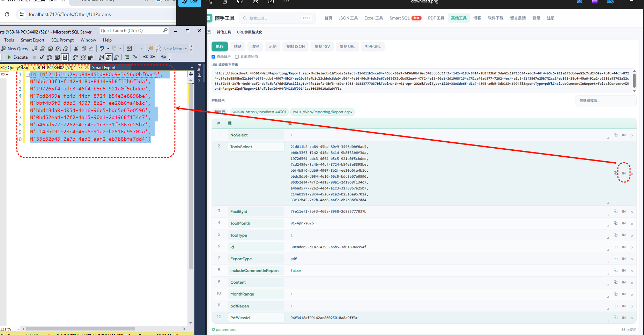Click the Cut scissors icon in SSMS toolbar

pyautogui.click(x=76, y=49)
